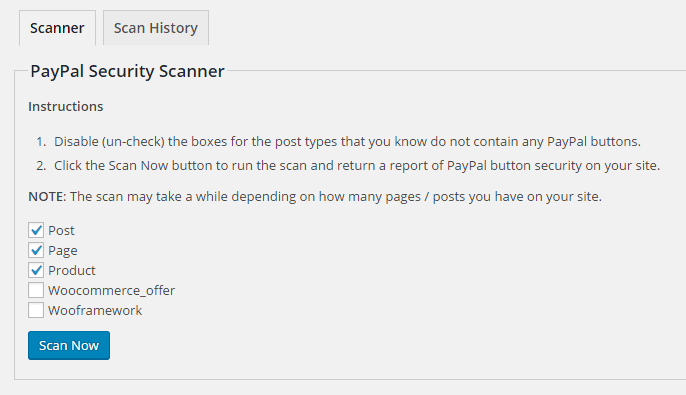Viewport: 686px width, 395px height.
Task: Enable the Woocommerce_offer checkbox box
Action: (x=36, y=290)
